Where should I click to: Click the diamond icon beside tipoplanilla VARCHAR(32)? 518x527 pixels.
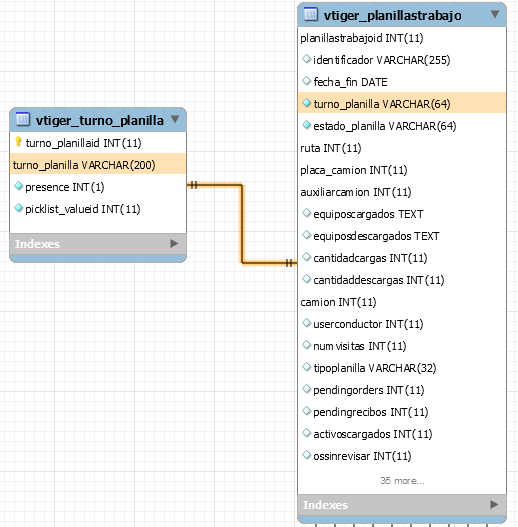coord(306,367)
